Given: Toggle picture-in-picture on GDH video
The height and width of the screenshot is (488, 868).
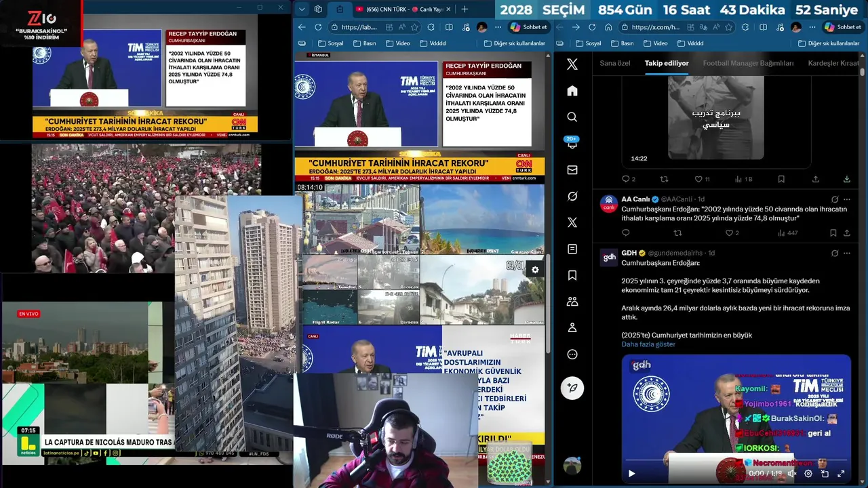Looking at the screenshot, I should [x=825, y=474].
